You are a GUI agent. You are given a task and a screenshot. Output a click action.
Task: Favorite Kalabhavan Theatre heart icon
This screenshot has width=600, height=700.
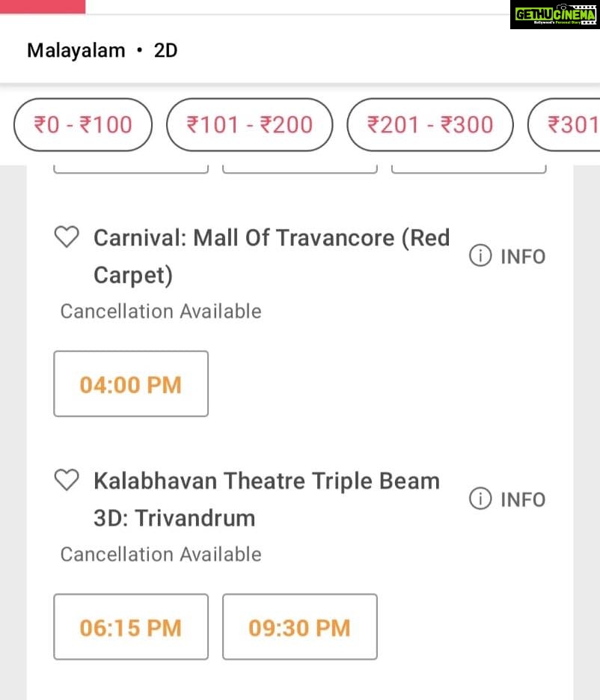67,480
